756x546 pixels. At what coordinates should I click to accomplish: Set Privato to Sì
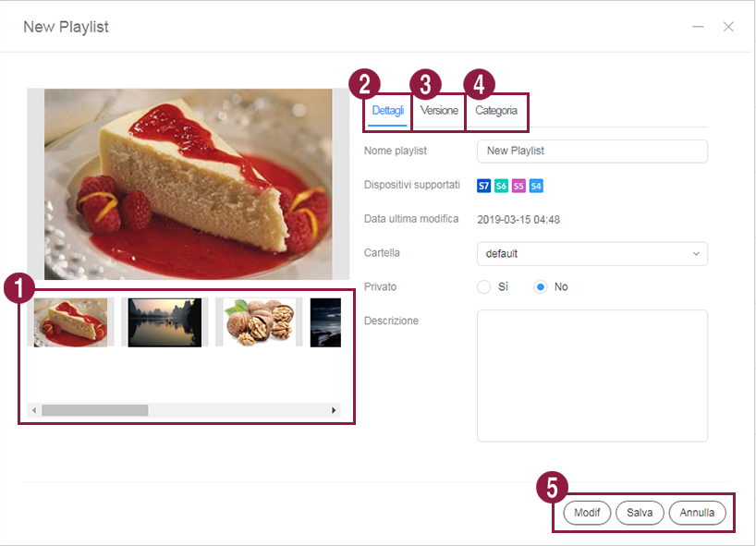(484, 287)
